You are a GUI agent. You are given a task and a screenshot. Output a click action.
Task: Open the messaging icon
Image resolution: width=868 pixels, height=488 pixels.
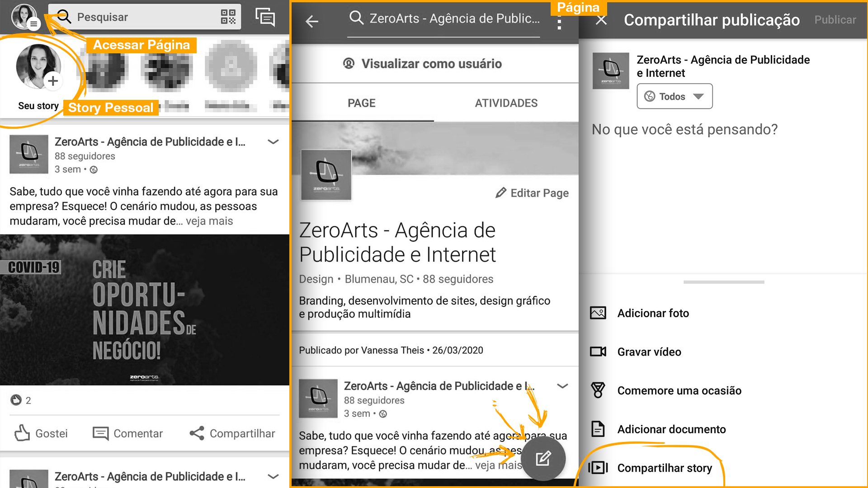coord(265,17)
